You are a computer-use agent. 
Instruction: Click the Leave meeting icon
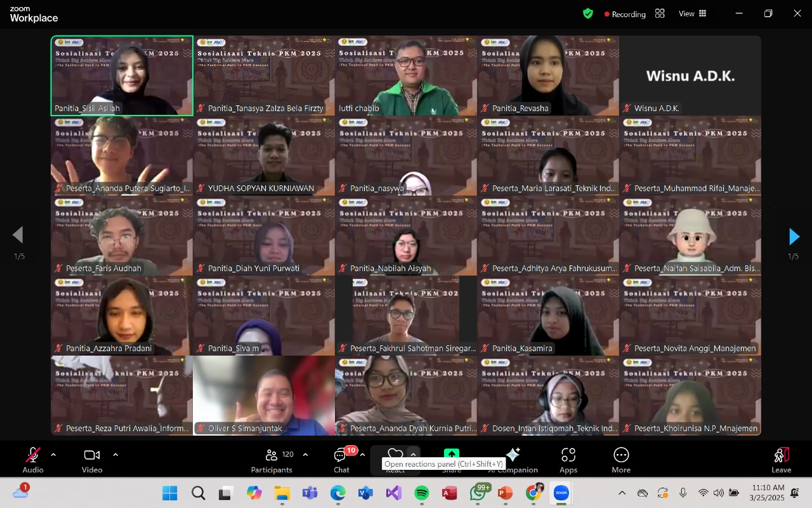click(781, 460)
